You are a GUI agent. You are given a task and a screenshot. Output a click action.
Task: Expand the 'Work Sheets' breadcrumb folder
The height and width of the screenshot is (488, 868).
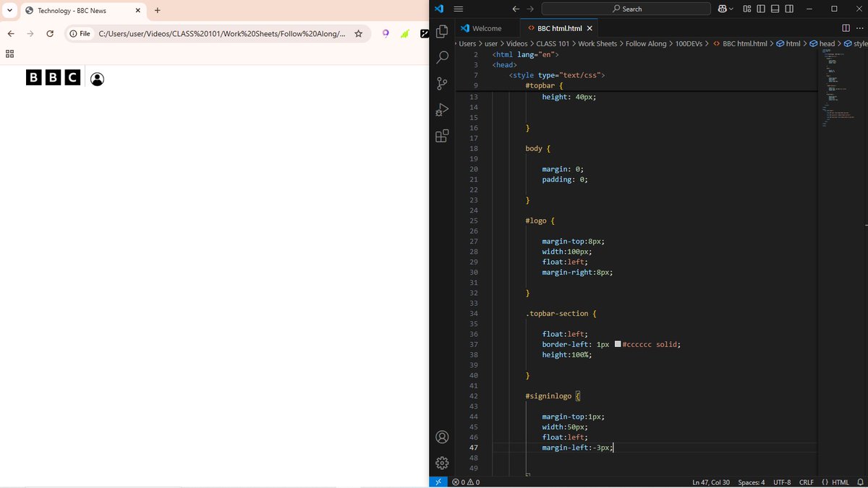[x=597, y=43]
